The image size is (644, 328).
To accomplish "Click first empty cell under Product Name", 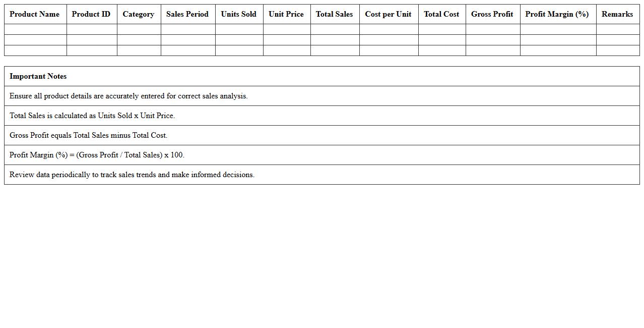I will tap(35, 29).
